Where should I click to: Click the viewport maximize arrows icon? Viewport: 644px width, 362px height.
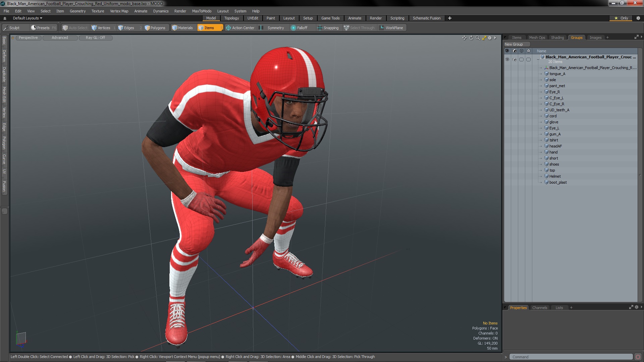coord(484,38)
